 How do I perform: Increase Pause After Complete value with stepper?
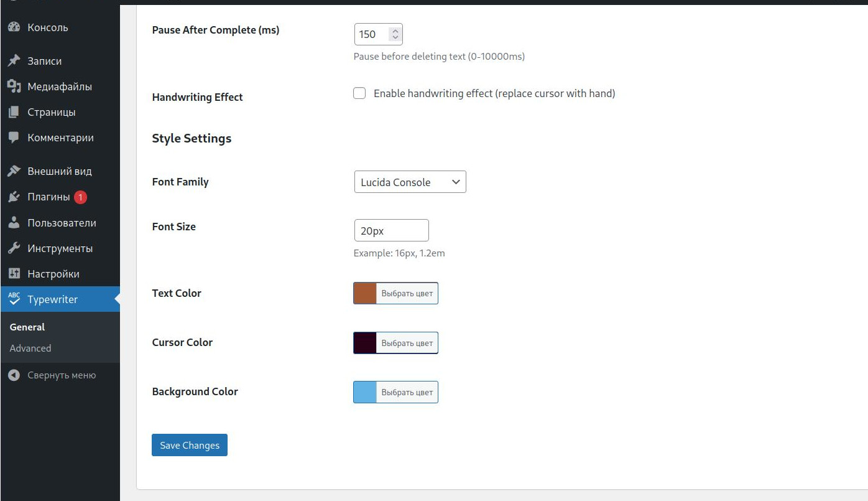pos(395,30)
